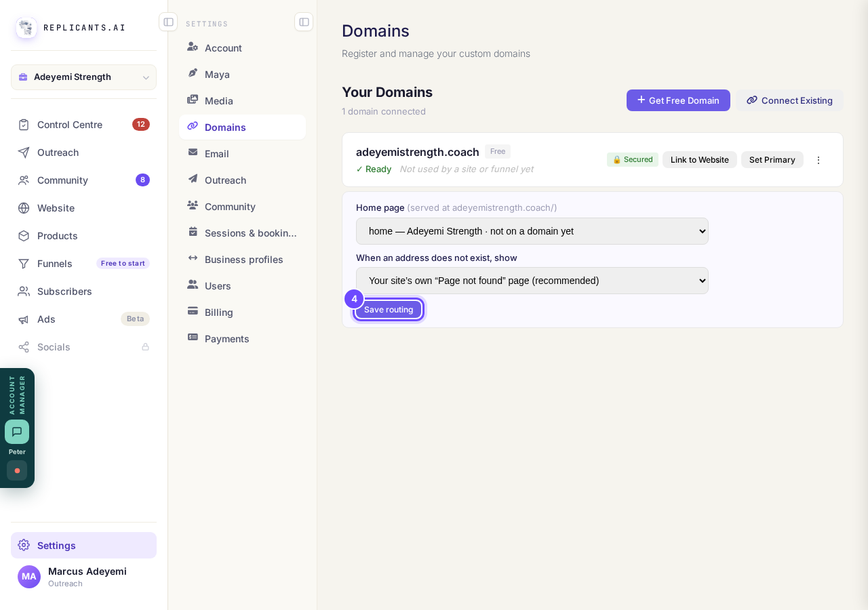Open Email settings
Image resolution: width=868 pixels, height=610 pixels.
[x=242, y=153]
